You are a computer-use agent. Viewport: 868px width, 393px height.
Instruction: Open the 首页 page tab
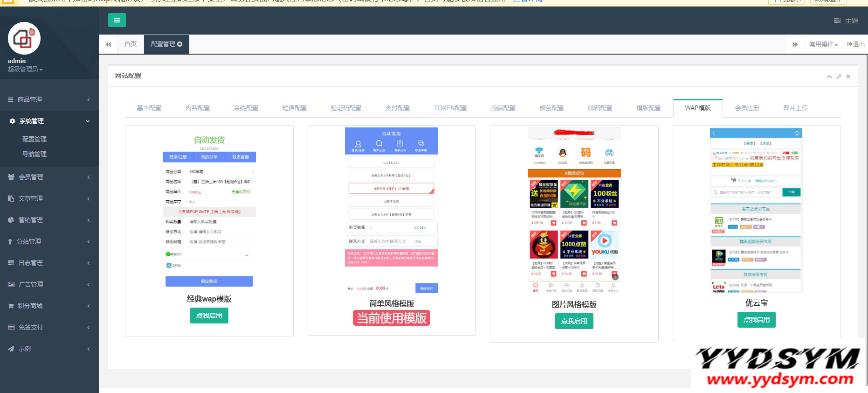click(131, 44)
